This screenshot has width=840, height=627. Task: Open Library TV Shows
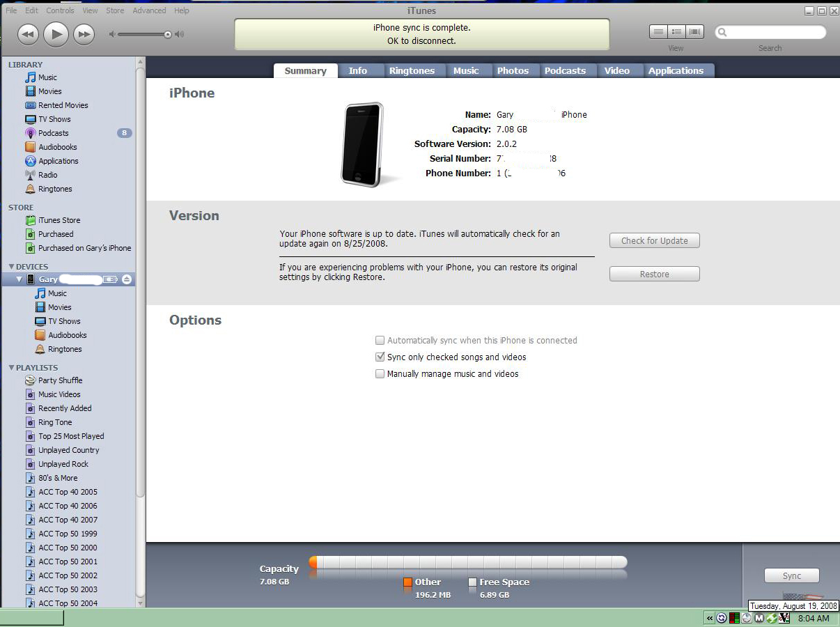pyautogui.click(x=54, y=119)
